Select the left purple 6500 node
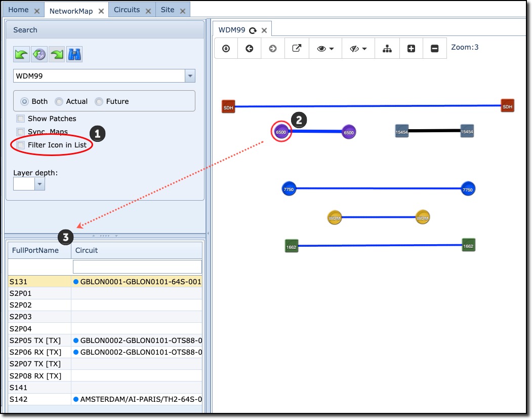 [281, 132]
